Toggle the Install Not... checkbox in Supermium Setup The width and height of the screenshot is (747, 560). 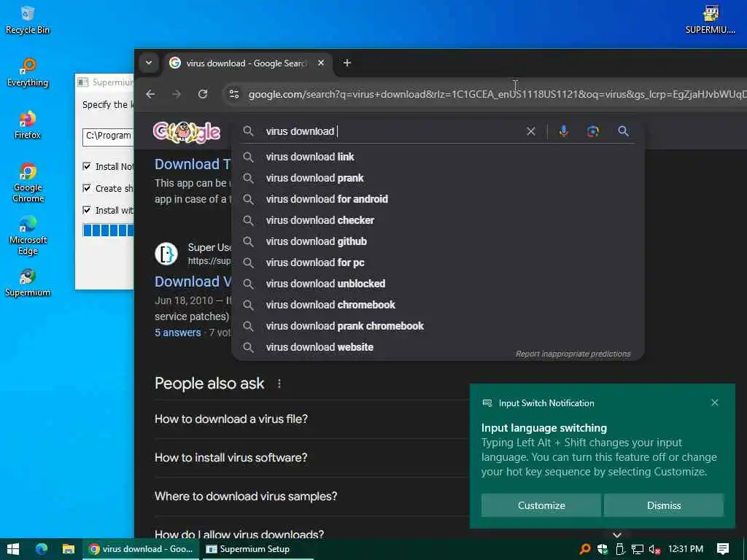click(87, 166)
